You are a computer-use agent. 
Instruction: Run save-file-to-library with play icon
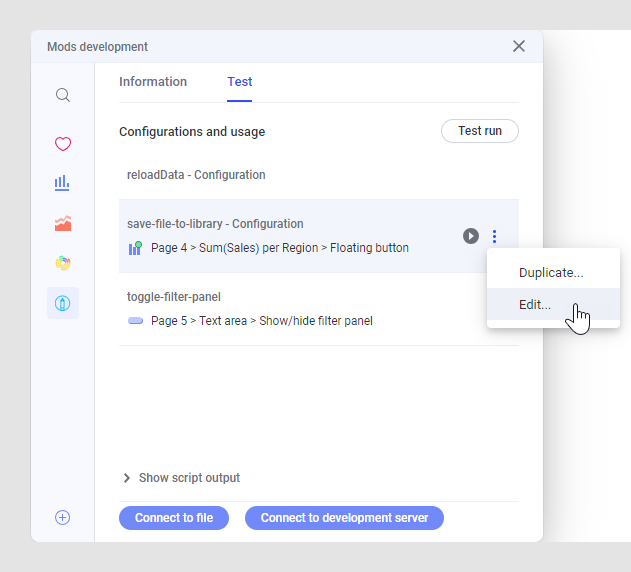click(x=471, y=236)
